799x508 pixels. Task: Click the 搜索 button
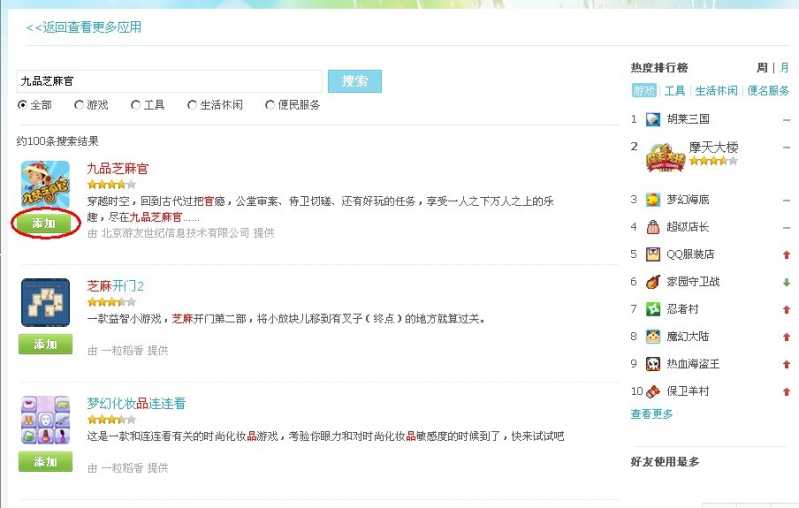355,81
